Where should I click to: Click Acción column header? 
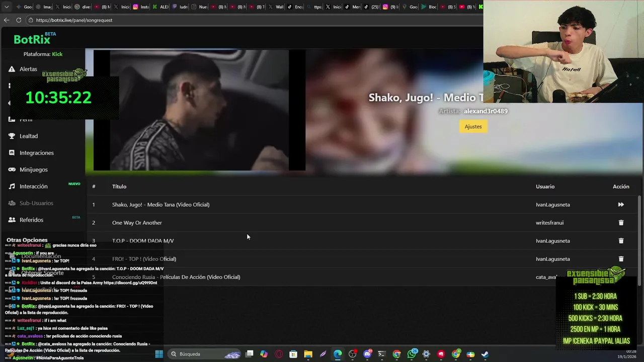[621, 187]
